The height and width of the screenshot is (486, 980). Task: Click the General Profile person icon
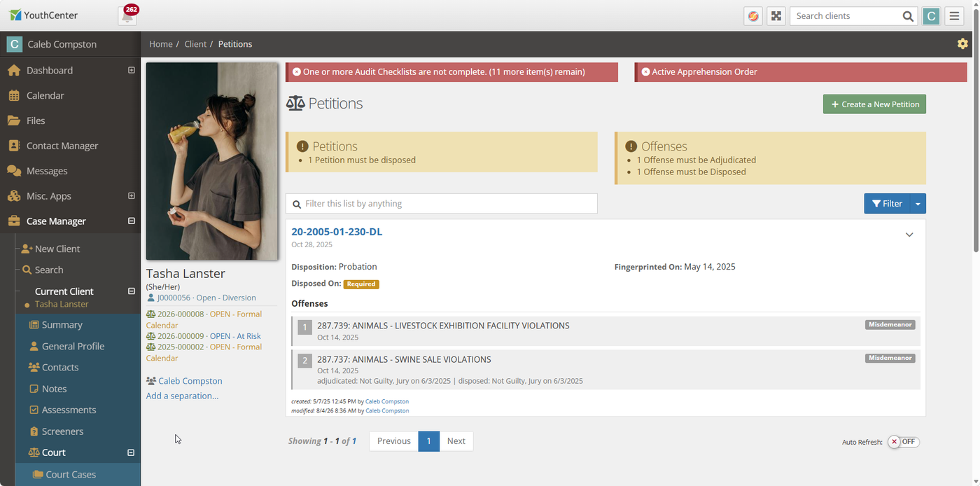coord(34,346)
